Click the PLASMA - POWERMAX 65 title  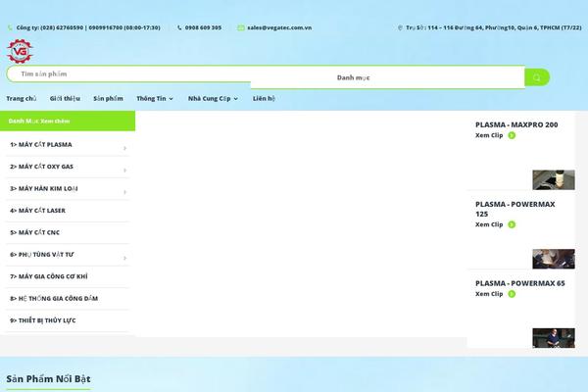519,283
